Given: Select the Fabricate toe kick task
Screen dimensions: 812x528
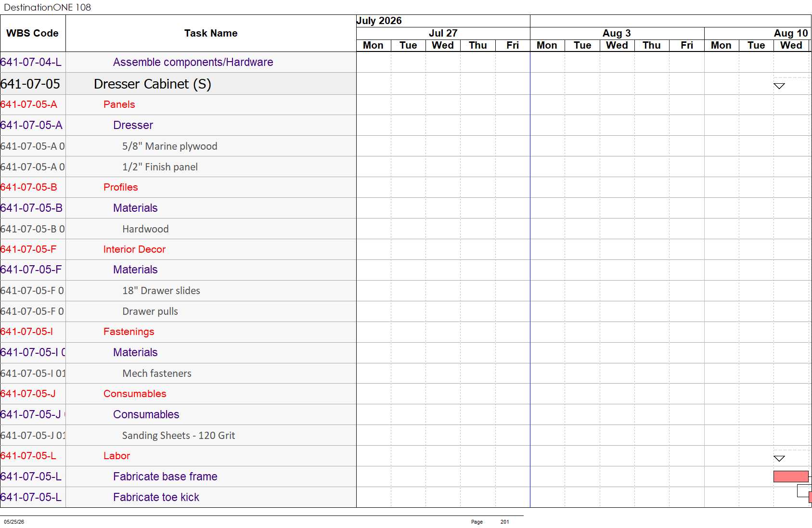Looking at the screenshot, I should click(156, 497).
